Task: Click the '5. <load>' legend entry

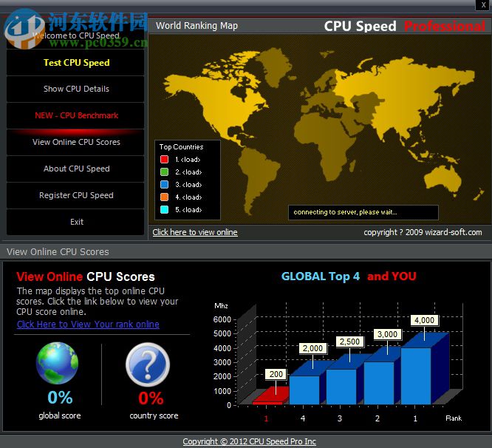Action: [188, 210]
